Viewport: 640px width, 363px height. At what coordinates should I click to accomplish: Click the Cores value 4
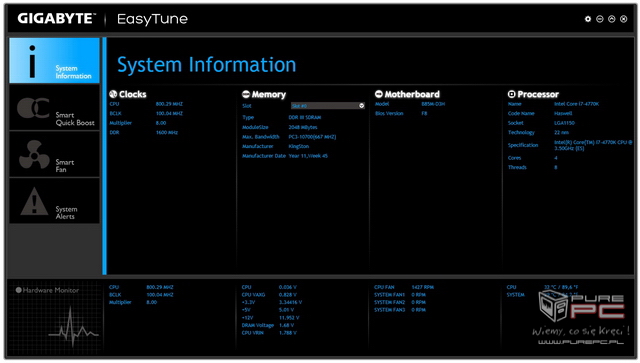(x=556, y=158)
